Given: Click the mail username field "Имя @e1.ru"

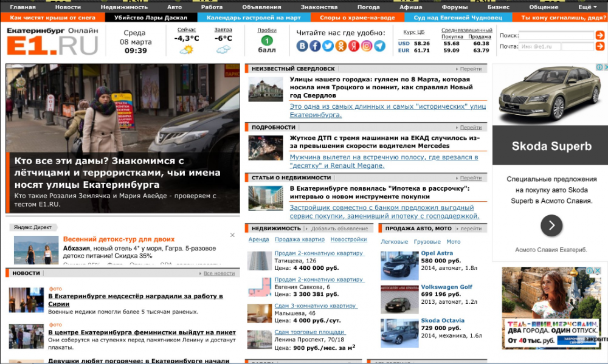Looking at the screenshot, I should click(539, 47).
